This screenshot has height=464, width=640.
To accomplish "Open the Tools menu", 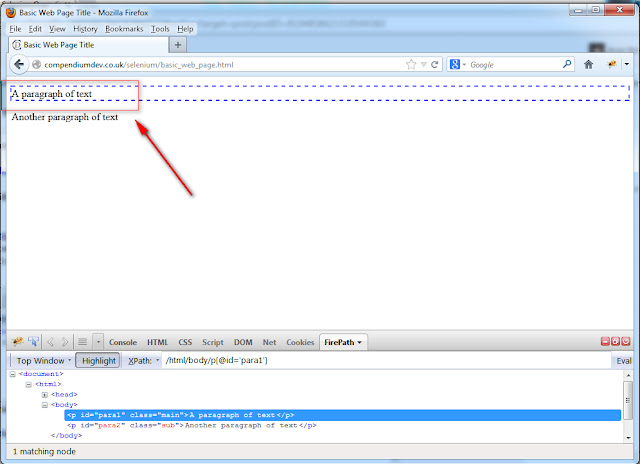I will tap(160, 29).
